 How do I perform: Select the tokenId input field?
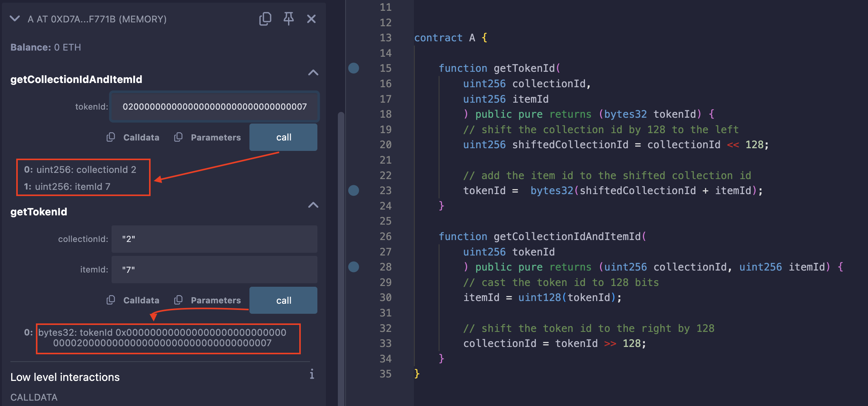tap(214, 107)
